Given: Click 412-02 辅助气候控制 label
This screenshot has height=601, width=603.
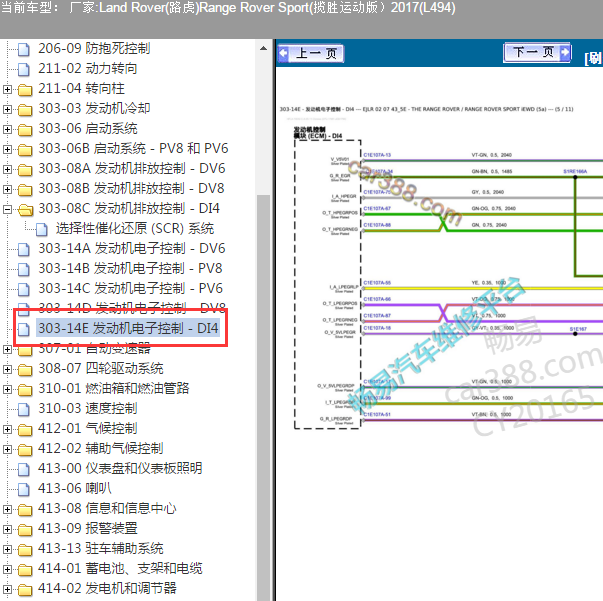Looking at the screenshot, I should pyautogui.click(x=101, y=448).
